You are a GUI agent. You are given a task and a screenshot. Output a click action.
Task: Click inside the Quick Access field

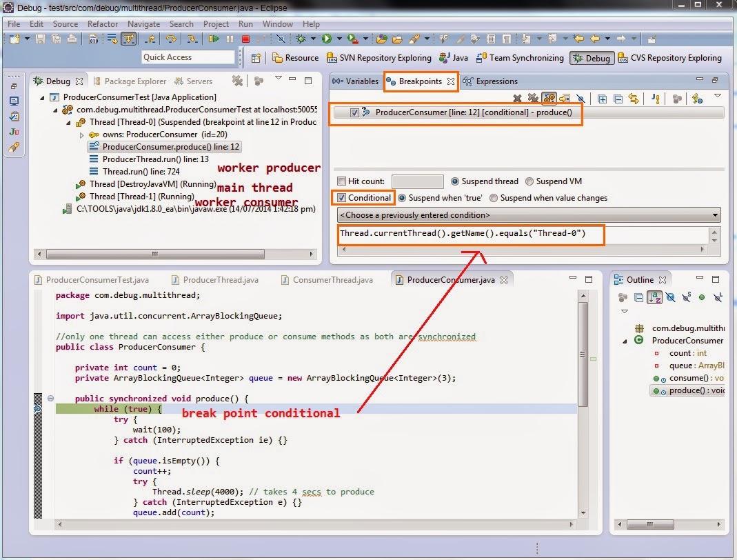point(188,57)
